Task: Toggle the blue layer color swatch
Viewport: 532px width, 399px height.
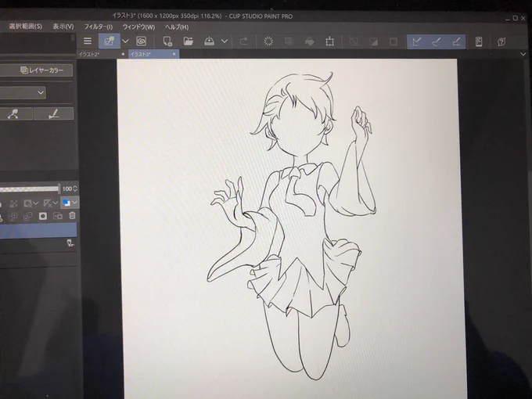Action: pos(66,203)
